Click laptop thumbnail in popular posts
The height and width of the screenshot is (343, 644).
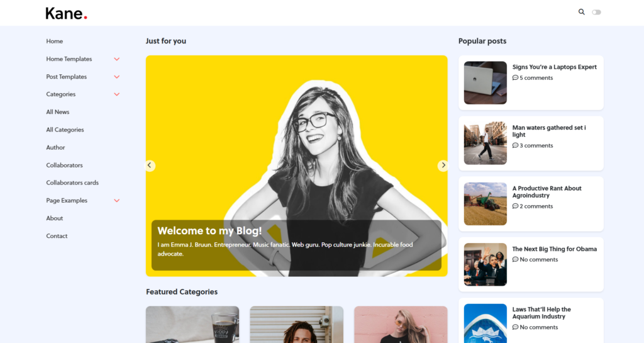click(x=486, y=82)
